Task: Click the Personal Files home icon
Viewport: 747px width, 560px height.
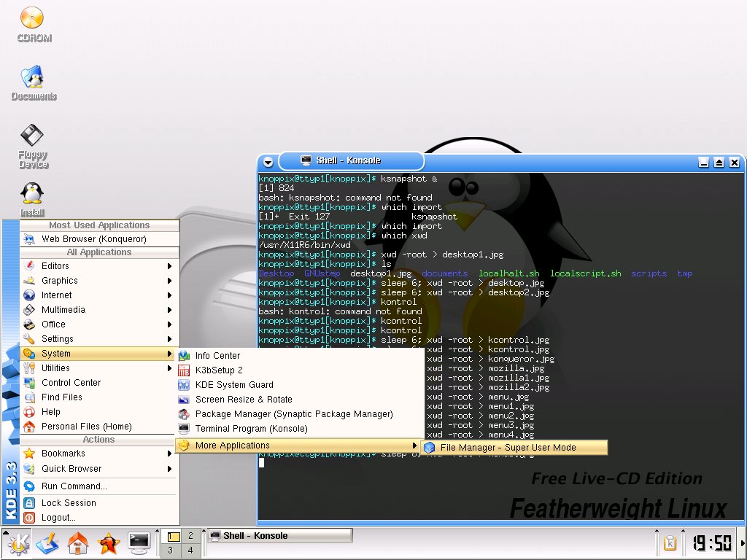Action: [29, 426]
